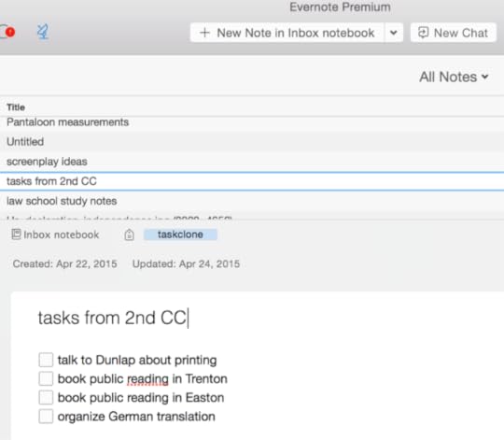Open the activity satellite dish icon

point(42,32)
